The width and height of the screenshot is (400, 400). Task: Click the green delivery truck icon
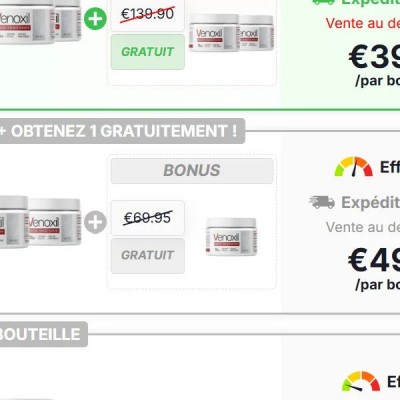(323, 2)
